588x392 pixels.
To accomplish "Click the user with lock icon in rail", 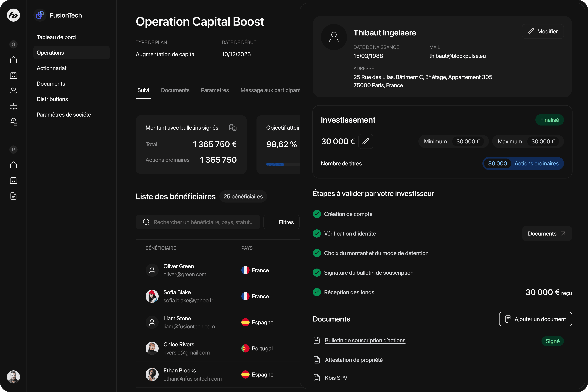I will [x=13, y=122].
